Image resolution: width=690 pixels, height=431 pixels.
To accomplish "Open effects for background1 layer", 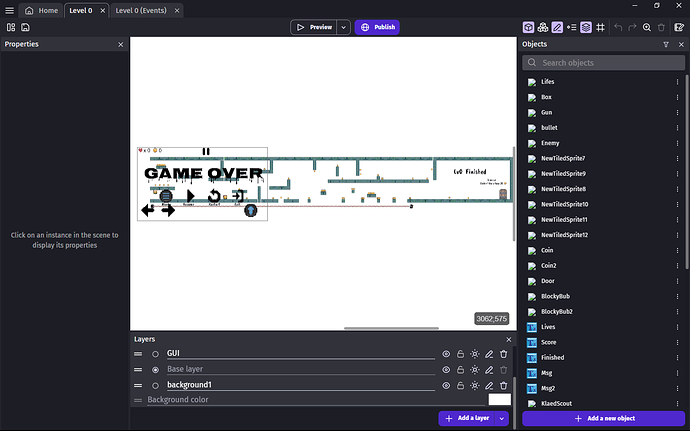I will point(475,386).
